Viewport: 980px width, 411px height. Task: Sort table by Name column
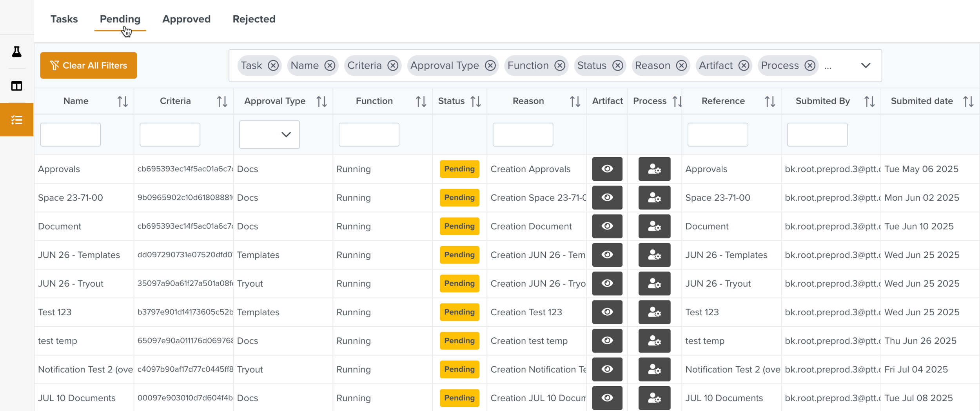[122, 102]
